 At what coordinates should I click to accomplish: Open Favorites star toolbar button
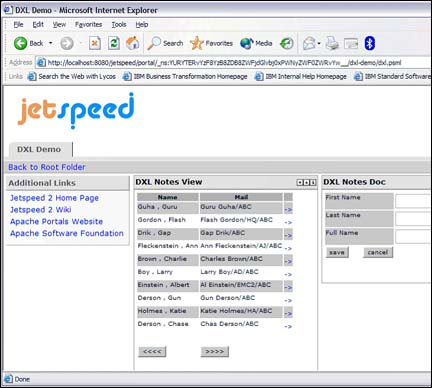(211, 43)
